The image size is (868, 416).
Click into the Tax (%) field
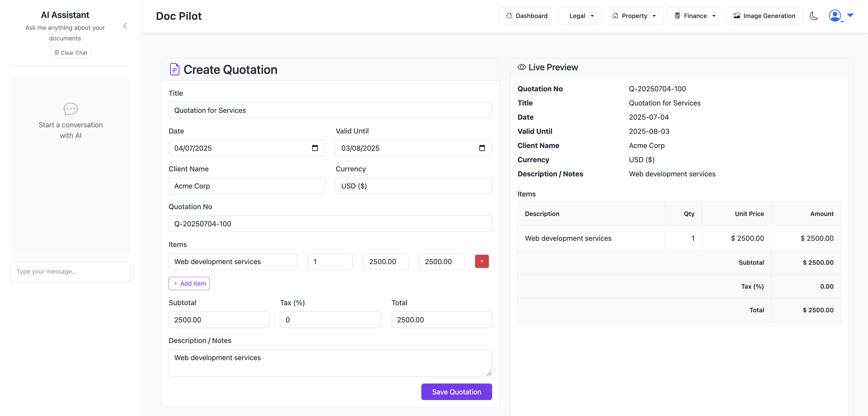(330, 320)
